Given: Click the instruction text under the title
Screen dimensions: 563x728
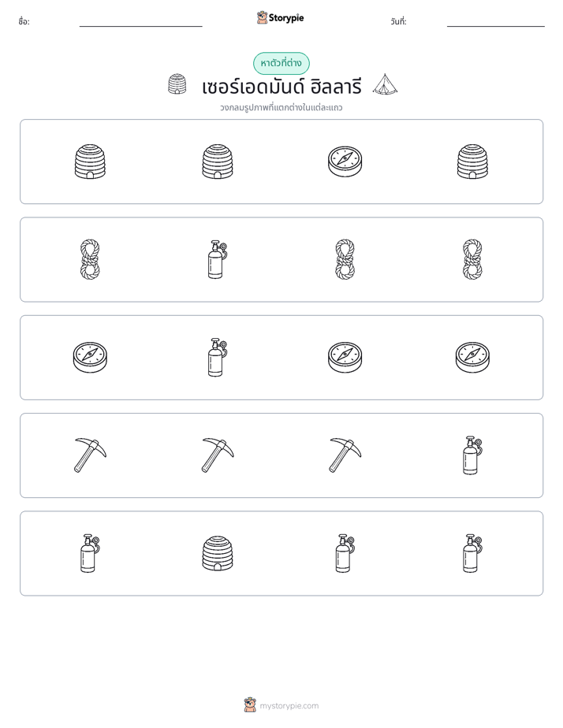Looking at the screenshot, I should [281, 108].
